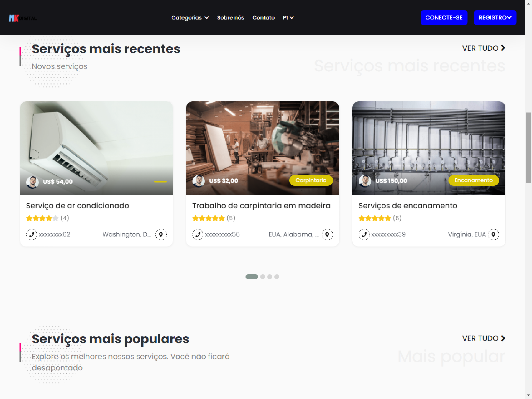Open the plumbing pipes service thumbnail
Screen dimensions: 532x399
pos(428,139)
